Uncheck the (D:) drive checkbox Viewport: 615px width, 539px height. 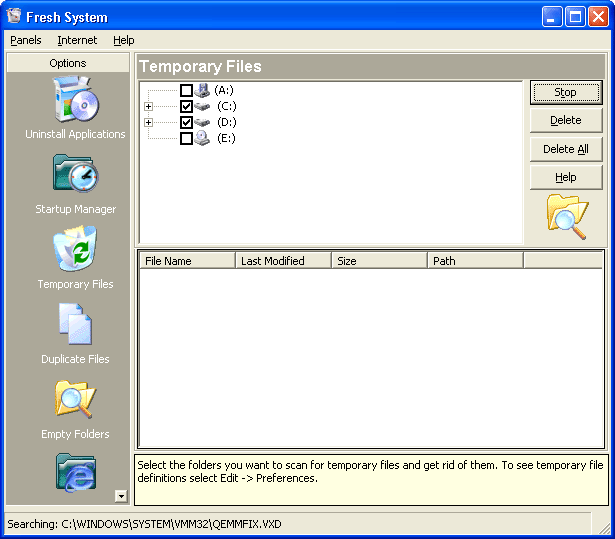point(186,122)
